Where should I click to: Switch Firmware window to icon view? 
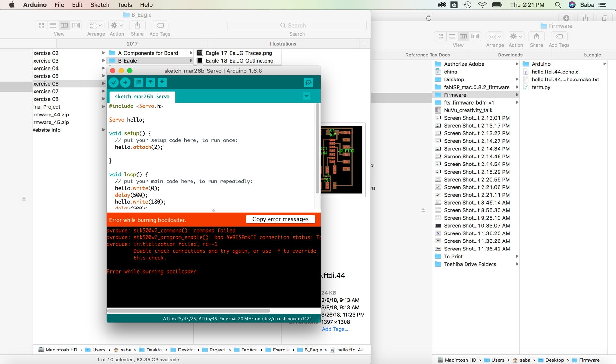click(441, 37)
